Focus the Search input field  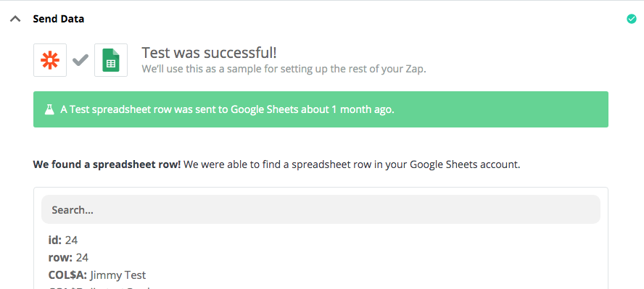point(321,209)
